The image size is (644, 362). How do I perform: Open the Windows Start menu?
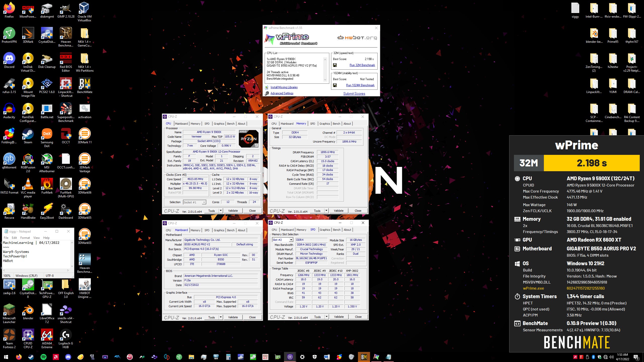pos(6,357)
